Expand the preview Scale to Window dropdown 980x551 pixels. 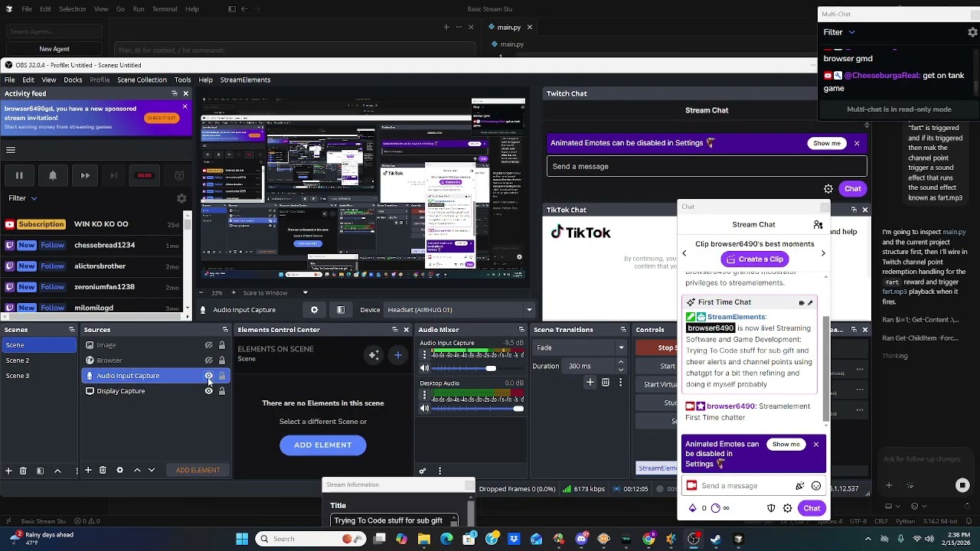pos(305,292)
